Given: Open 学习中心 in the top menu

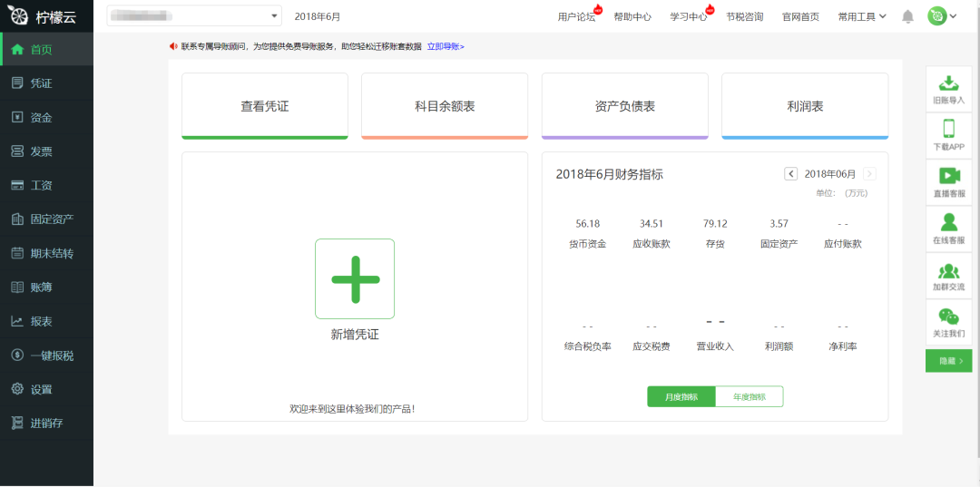Looking at the screenshot, I should point(689,17).
